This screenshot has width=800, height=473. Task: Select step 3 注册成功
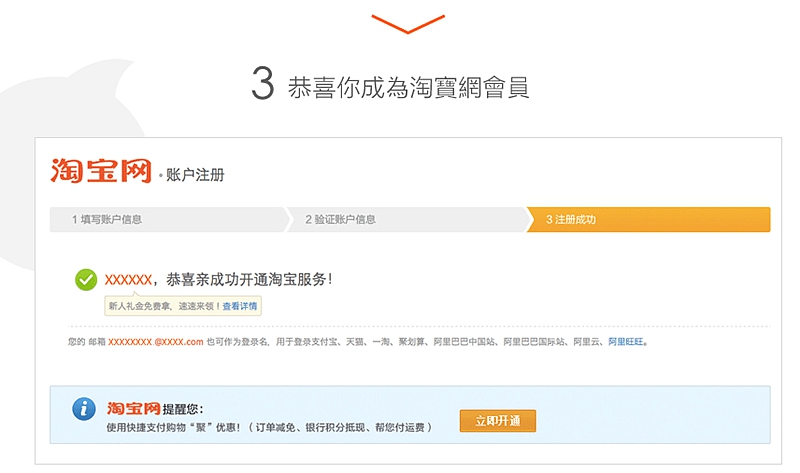(648, 219)
